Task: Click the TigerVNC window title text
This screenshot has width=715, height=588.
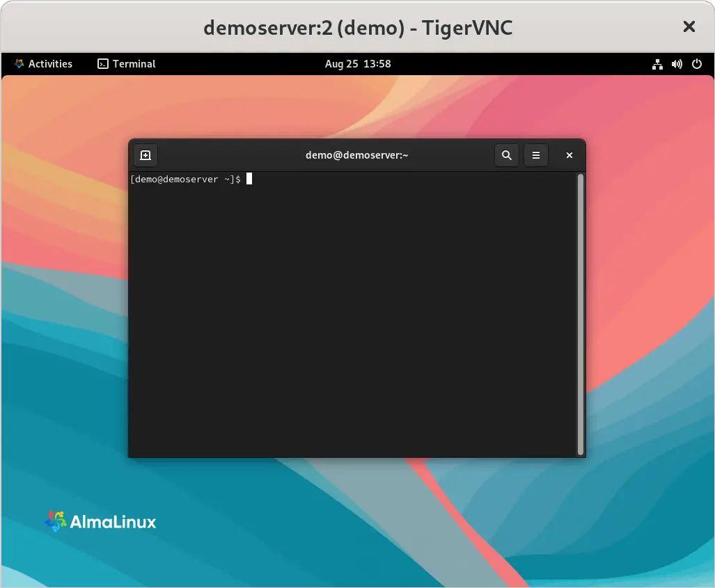Action: [358, 28]
